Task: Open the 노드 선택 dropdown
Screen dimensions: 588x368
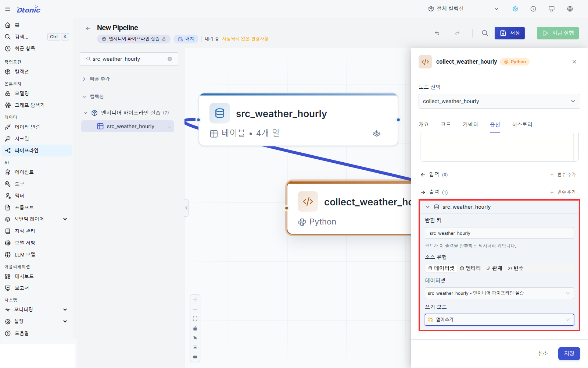Action: click(x=499, y=101)
